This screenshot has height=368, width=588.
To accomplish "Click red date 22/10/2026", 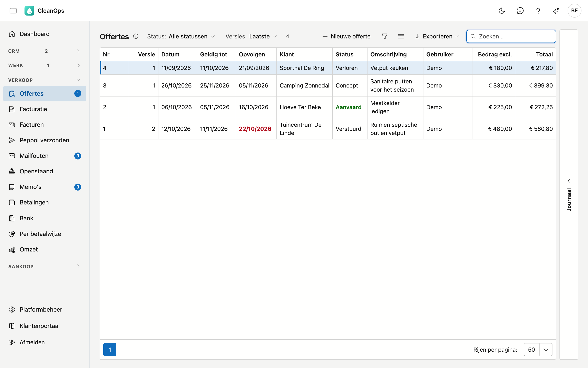I will click(255, 129).
